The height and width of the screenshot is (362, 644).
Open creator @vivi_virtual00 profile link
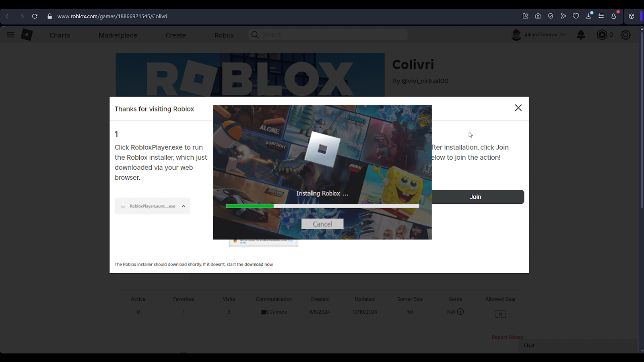(425, 81)
